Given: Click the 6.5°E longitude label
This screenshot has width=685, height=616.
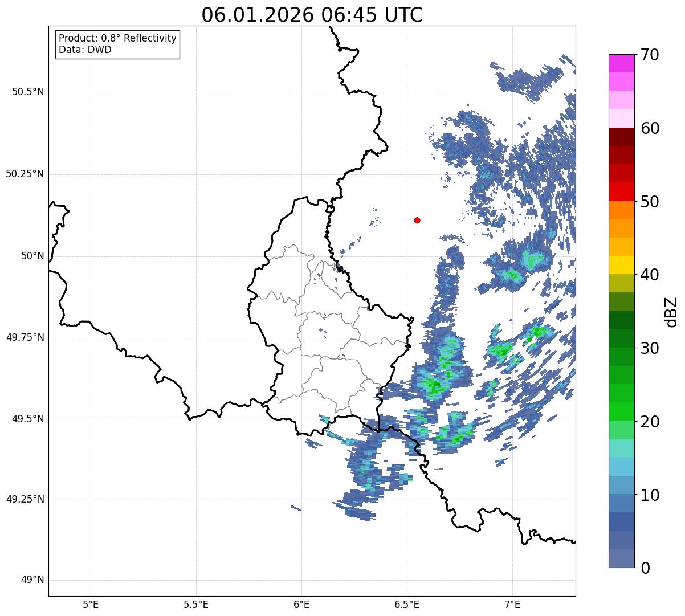Looking at the screenshot, I should [x=407, y=605].
